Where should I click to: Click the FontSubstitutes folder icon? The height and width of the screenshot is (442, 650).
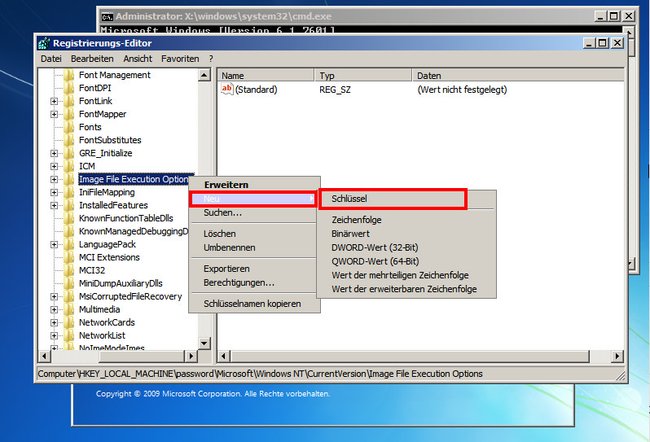tap(69, 140)
